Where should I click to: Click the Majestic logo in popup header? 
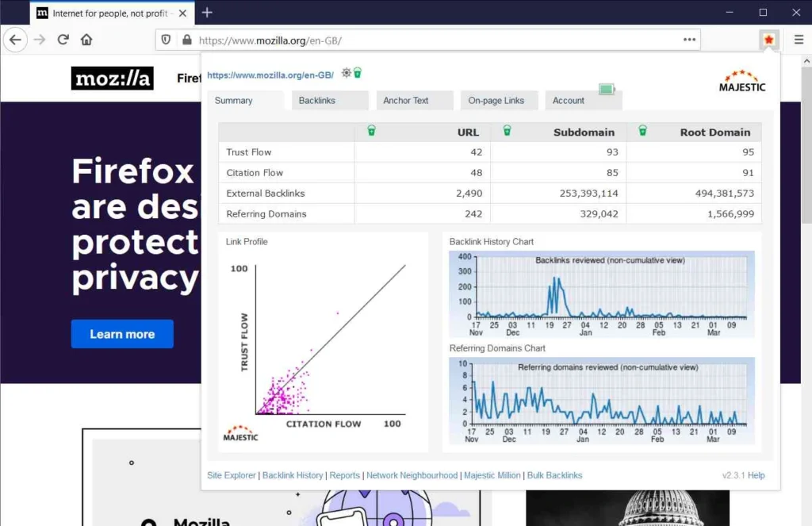(x=742, y=81)
